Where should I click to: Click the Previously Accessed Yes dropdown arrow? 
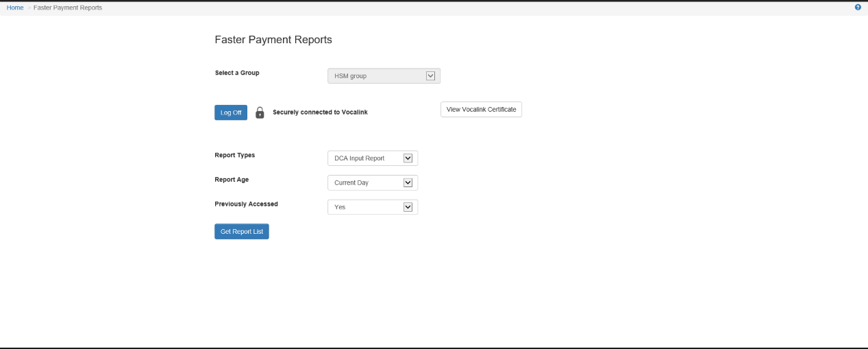(x=408, y=207)
